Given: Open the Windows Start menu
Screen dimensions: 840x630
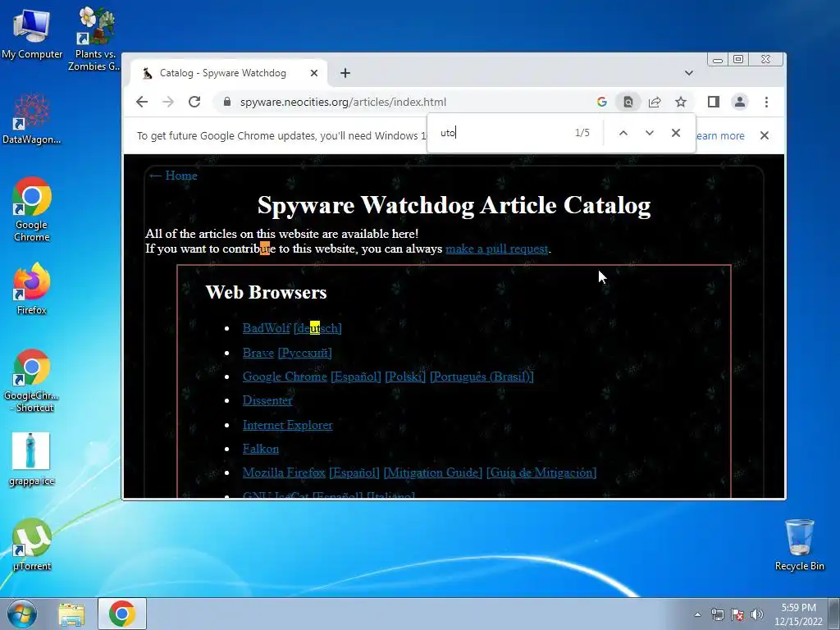Looking at the screenshot, I should coord(21,614).
